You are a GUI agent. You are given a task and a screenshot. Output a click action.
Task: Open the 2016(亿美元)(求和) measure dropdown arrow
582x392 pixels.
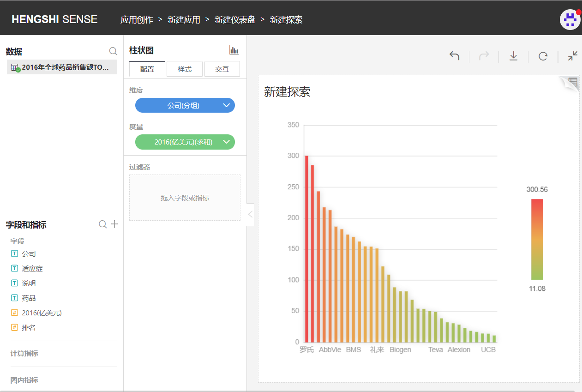(x=226, y=142)
